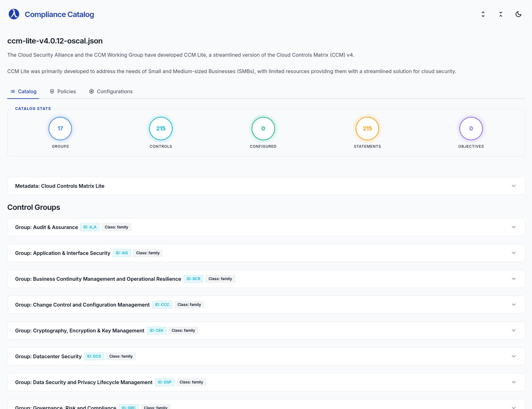Image resolution: width=532 pixels, height=409 pixels.
Task: Click the shield icon next to Policies
Action: 52,91
